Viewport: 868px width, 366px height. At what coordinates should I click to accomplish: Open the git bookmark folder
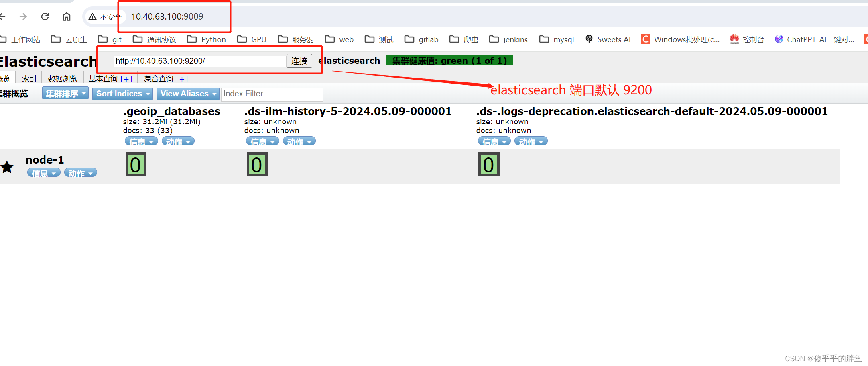tap(110, 39)
